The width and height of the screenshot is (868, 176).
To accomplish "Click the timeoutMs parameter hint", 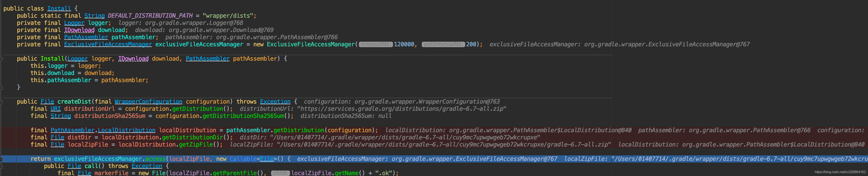I will click(x=376, y=44).
